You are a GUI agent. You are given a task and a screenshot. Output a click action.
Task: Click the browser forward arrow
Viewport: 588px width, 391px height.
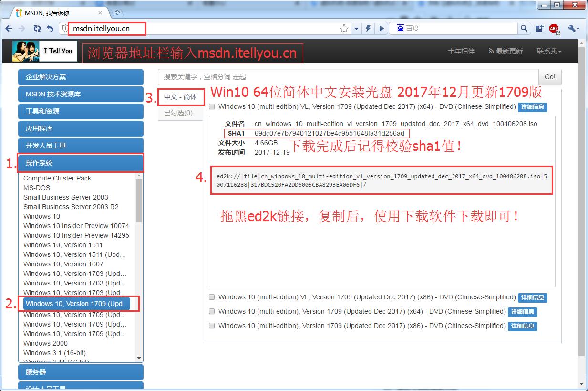[x=21, y=29]
